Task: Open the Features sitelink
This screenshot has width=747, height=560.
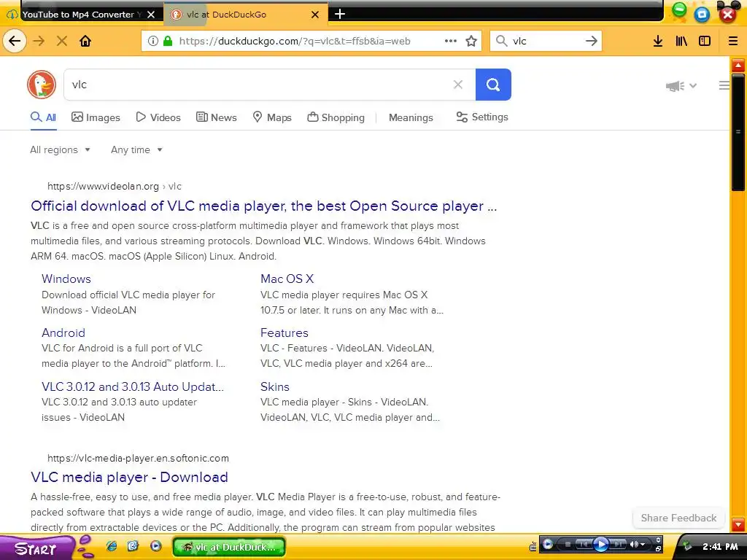Action: coord(285,332)
